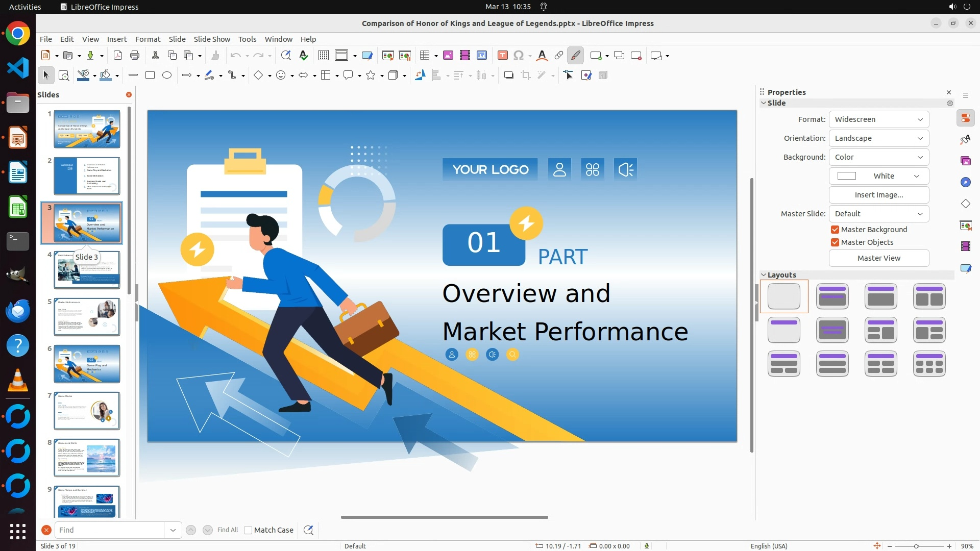Open the White background color picker

878,176
